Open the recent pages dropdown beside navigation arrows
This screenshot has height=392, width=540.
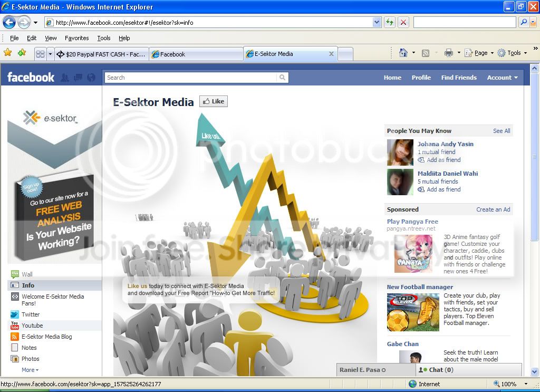click(x=35, y=23)
